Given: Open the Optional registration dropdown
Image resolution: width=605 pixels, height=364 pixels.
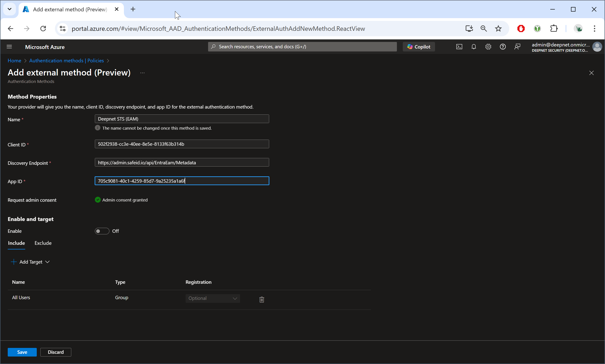Looking at the screenshot, I should pos(213,298).
